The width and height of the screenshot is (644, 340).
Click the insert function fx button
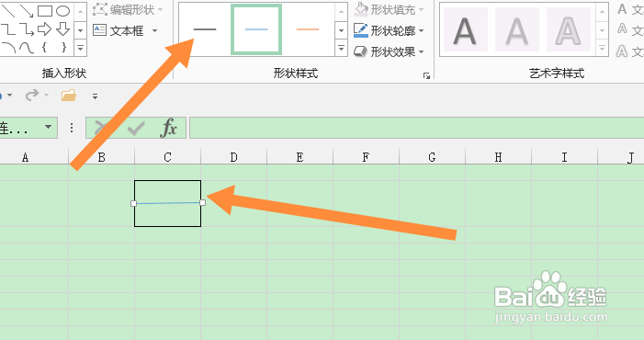(169, 128)
